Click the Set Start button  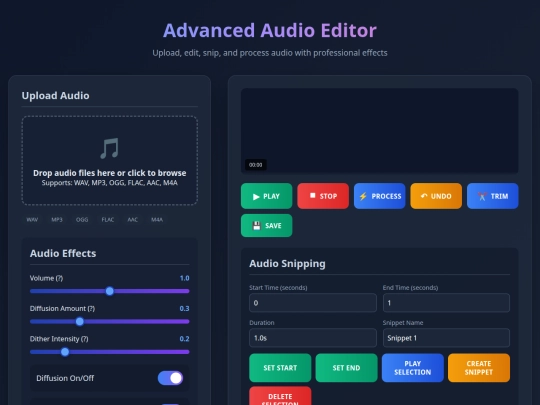[x=280, y=368]
